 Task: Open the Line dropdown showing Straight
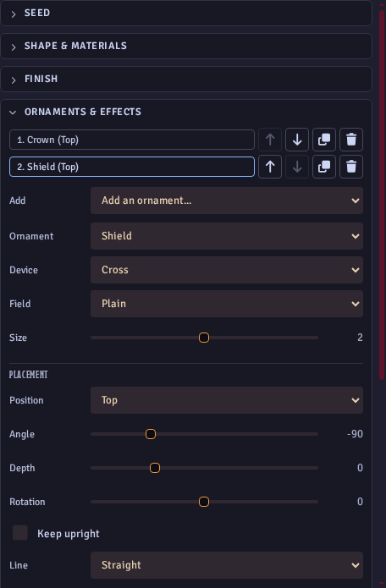tap(227, 565)
